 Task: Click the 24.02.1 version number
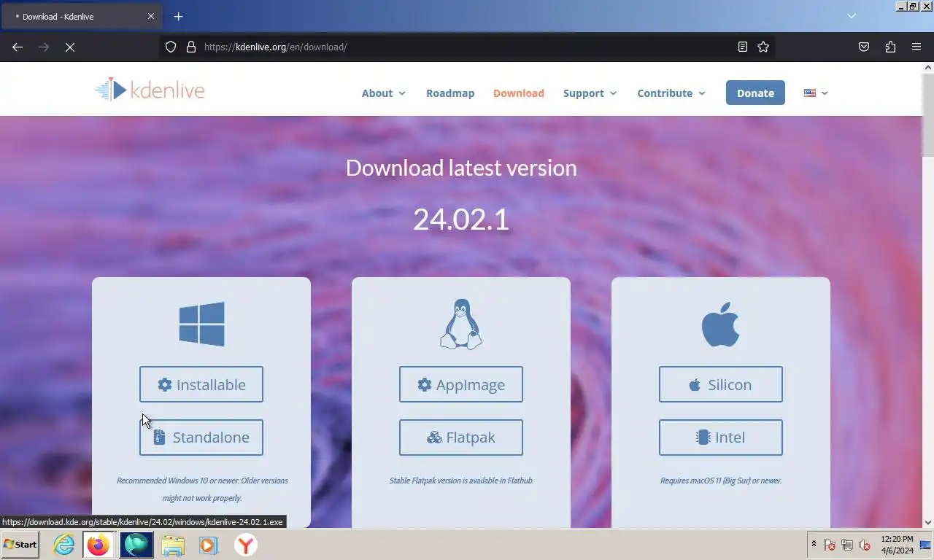tap(461, 219)
